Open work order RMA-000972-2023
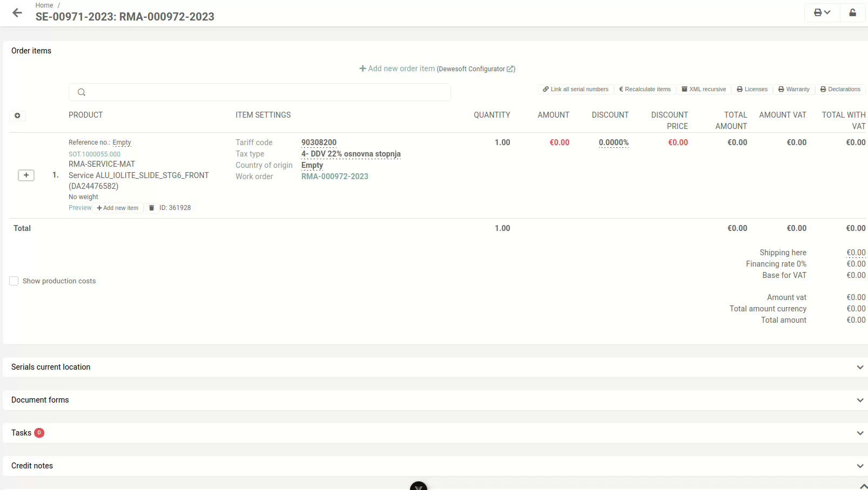This screenshot has height=490, width=868. pos(335,176)
